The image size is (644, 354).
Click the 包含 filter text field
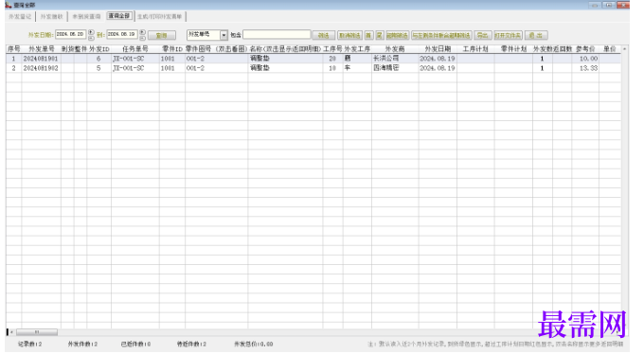click(277, 34)
